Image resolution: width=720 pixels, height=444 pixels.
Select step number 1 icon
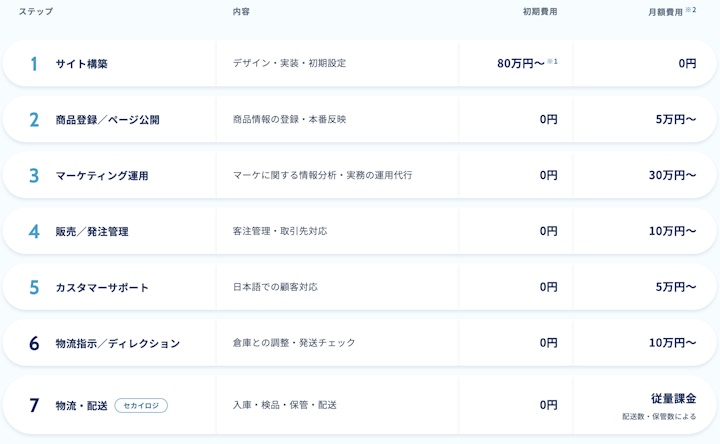(34, 64)
